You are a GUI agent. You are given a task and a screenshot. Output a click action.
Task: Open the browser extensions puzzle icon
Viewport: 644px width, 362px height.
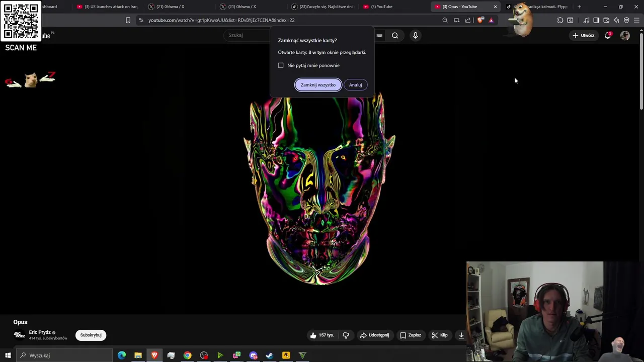(x=560, y=20)
